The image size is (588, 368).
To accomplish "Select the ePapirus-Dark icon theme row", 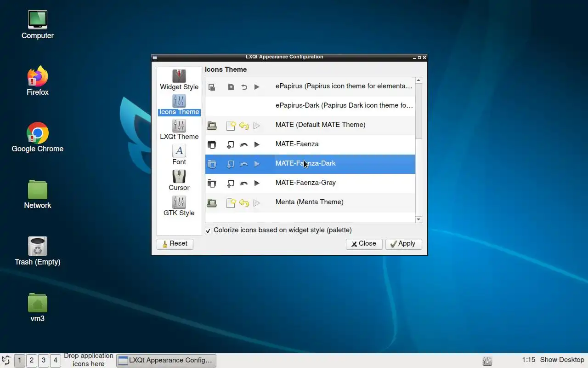I will coord(310,106).
